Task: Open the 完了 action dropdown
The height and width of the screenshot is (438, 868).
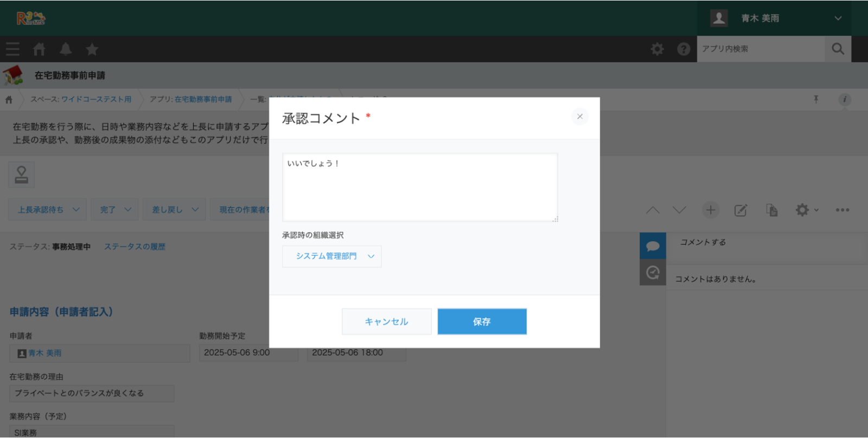Action: (x=115, y=210)
